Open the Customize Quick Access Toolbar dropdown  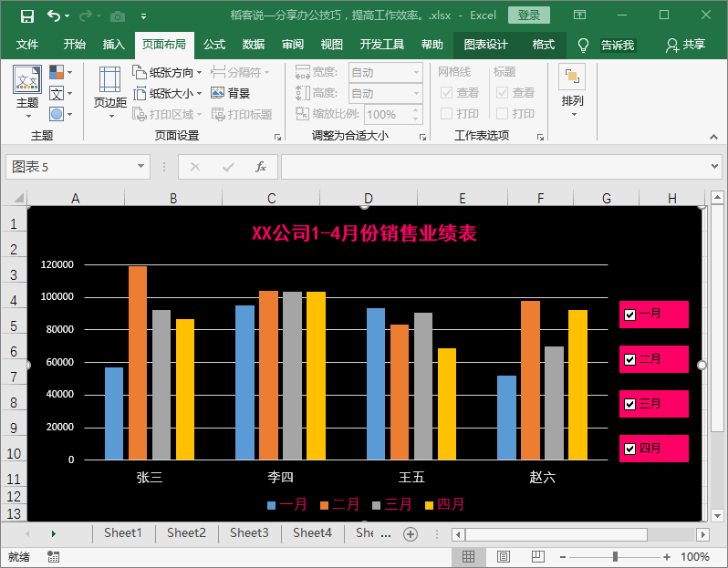144,16
